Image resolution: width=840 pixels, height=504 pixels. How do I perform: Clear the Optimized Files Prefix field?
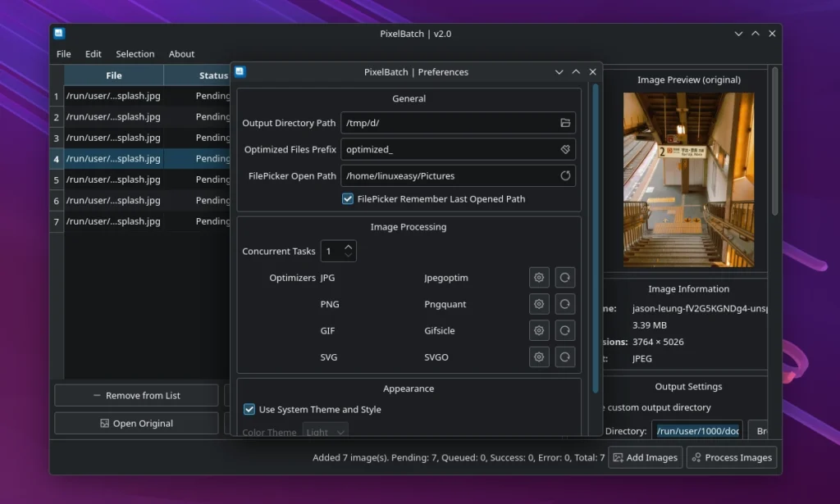[x=564, y=149]
